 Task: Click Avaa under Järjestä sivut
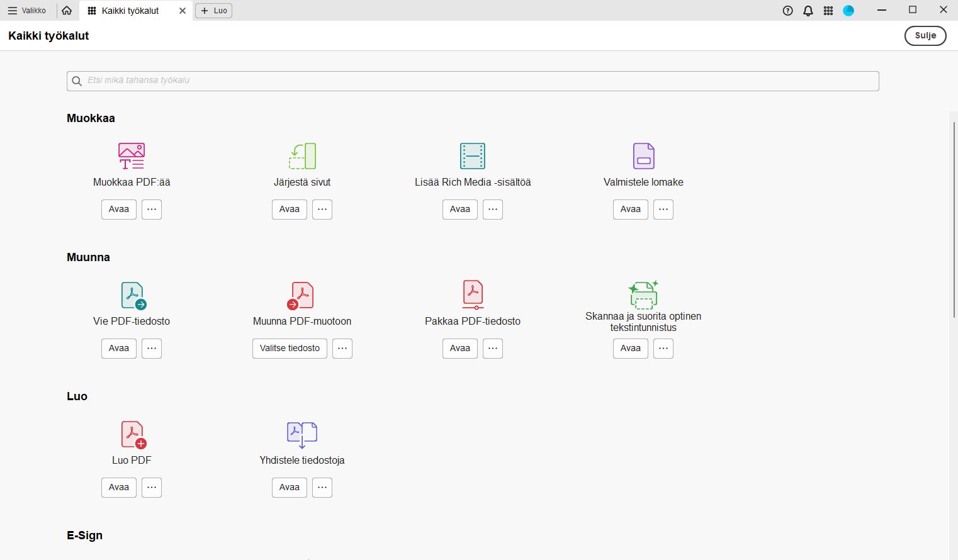290,210
